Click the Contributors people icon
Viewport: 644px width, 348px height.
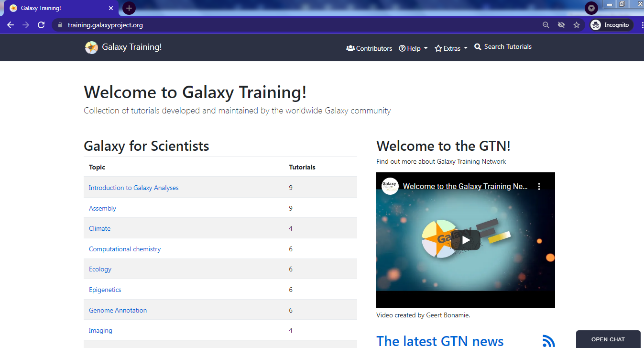click(x=350, y=48)
